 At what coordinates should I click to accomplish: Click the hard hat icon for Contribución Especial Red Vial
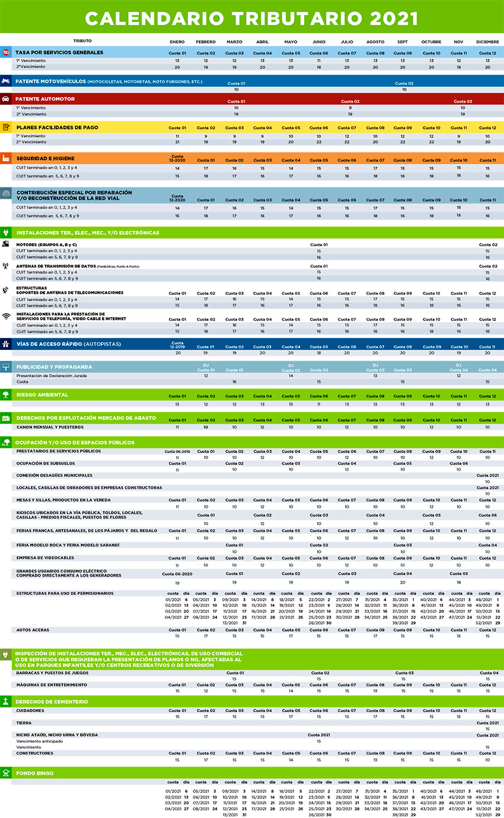point(5,193)
